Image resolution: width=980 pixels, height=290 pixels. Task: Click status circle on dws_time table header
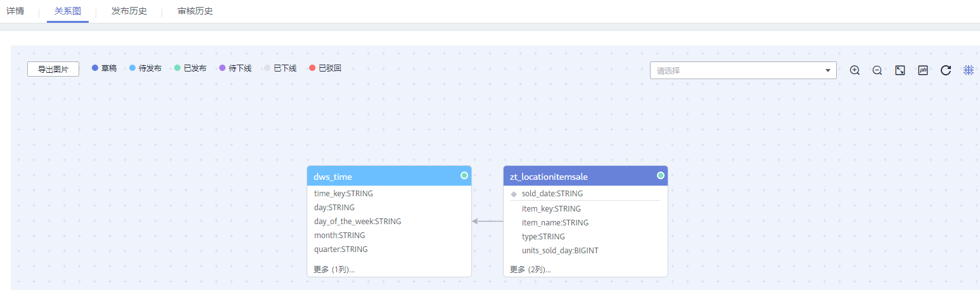pyautogui.click(x=464, y=175)
